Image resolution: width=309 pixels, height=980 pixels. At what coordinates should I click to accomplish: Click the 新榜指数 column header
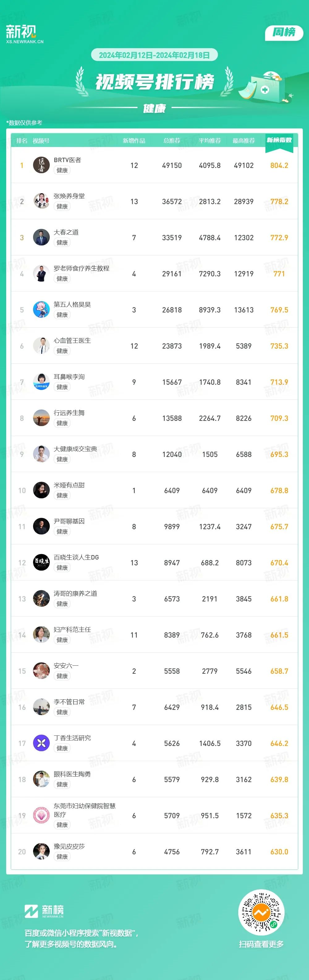279,140
